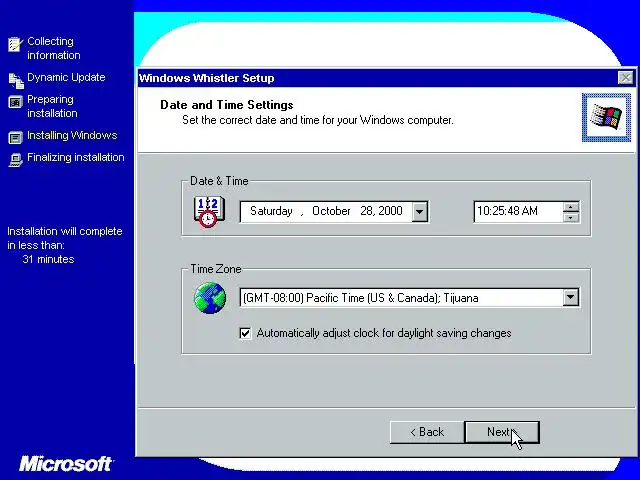Click the Dynamic Update step icon
This screenshot has width=640, height=480.
click(16, 80)
